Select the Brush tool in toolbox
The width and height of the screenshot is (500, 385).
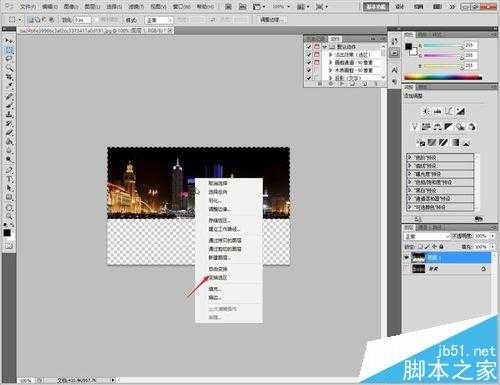point(8,105)
